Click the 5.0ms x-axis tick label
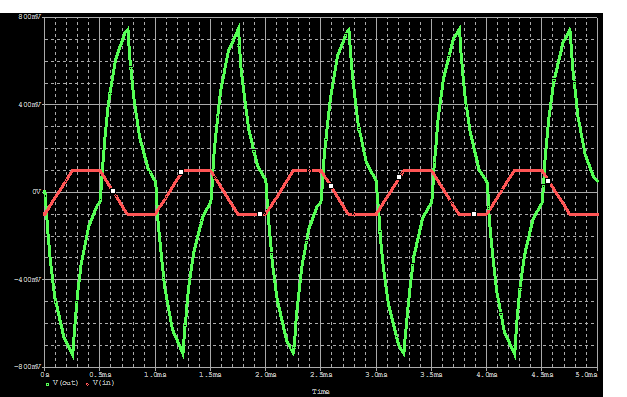This screenshot has height=397, width=627. point(586,375)
